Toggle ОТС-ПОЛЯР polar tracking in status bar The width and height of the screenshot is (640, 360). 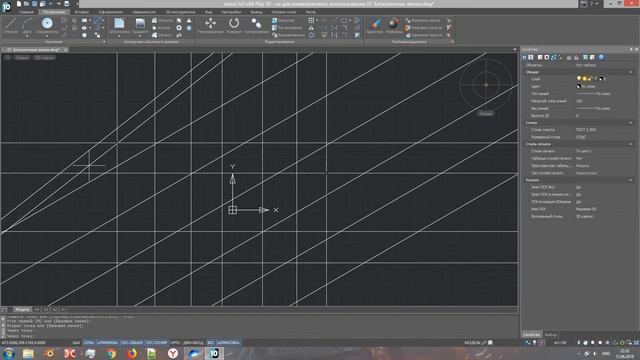(157, 343)
